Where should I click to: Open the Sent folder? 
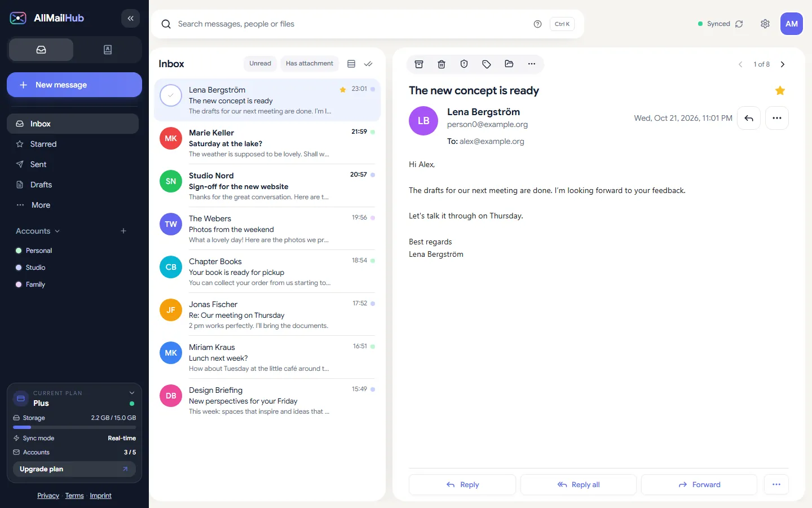tap(73, 164)
